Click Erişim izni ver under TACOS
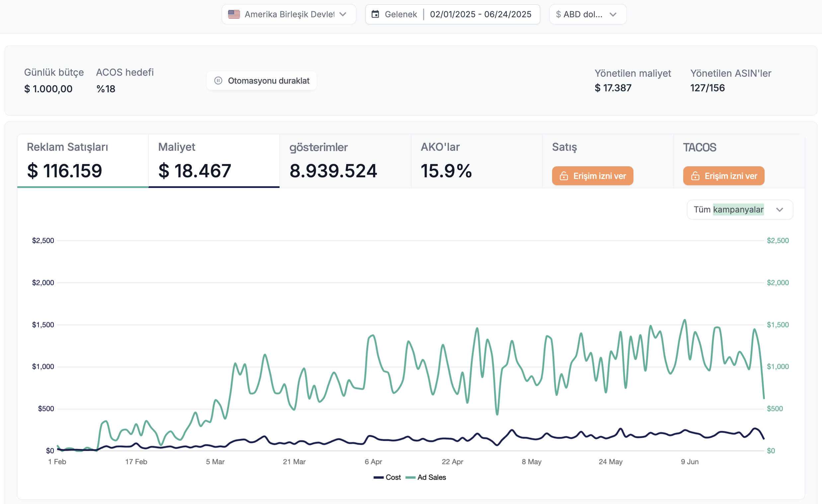The image size is (822, 504). tap(724, 176)
